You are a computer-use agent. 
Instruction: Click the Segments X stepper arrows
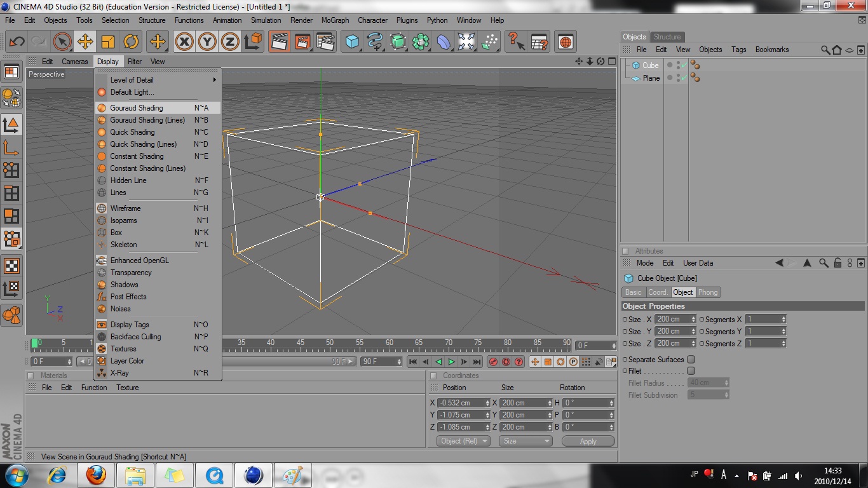(x=783, y=320)
